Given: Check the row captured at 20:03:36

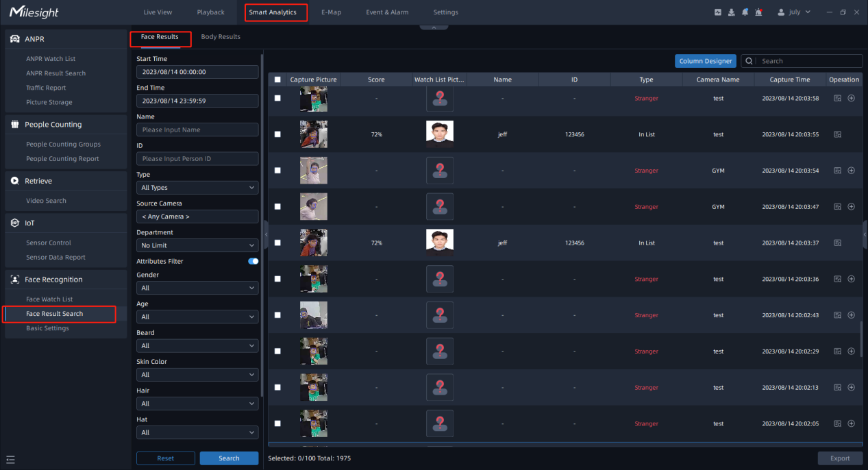Looking at the screenshot, I should click(277, 279).
